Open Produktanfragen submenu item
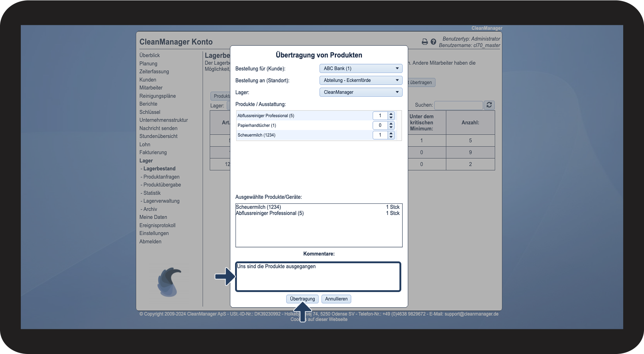The image size is (644, 354). pos(161,177)
